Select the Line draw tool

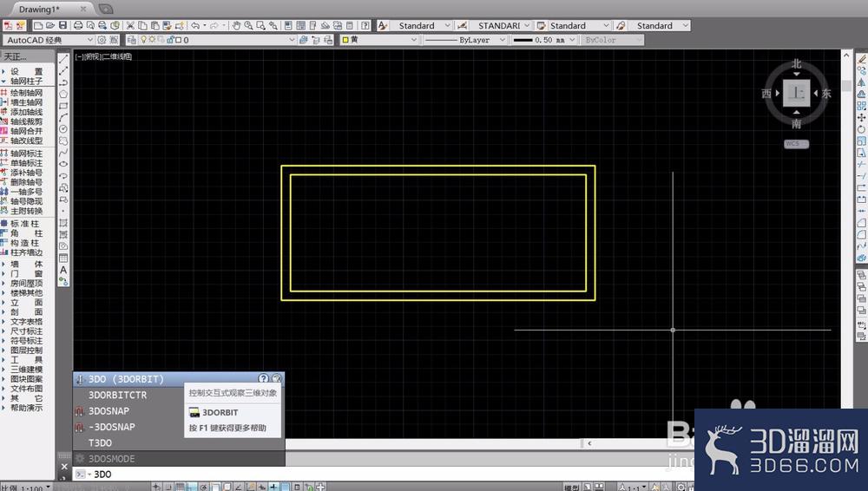pos(63,59)
